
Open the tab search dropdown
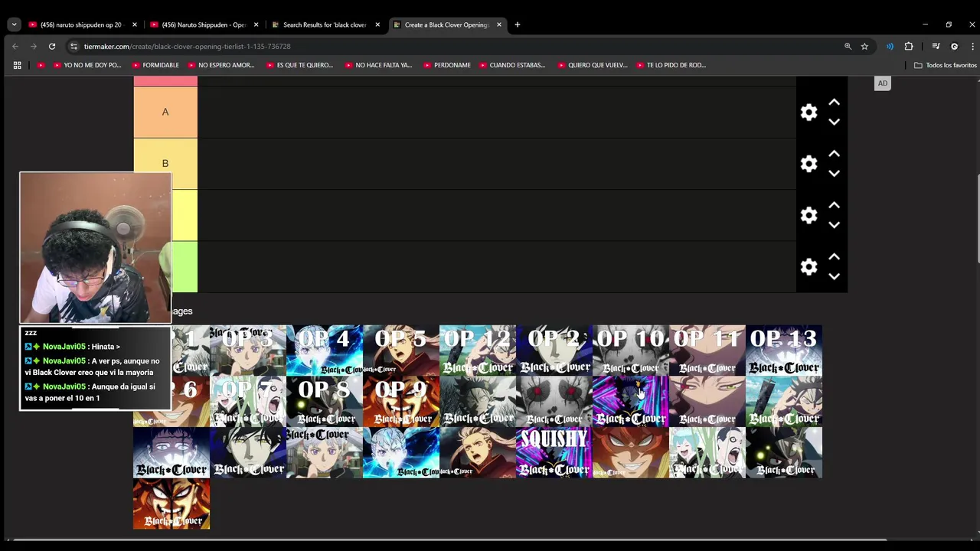point(14,24)
